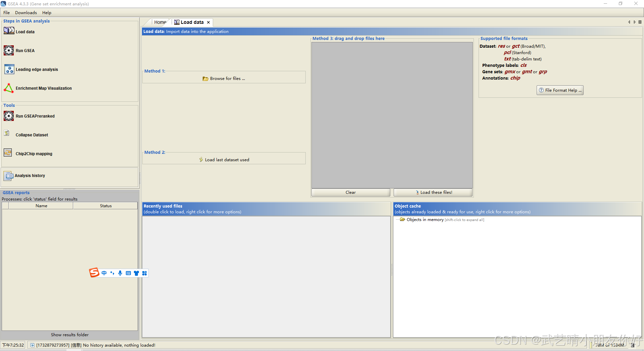
Task: Click the punctuation mode icon in IME bar
Action: click(x=112, y=273)
